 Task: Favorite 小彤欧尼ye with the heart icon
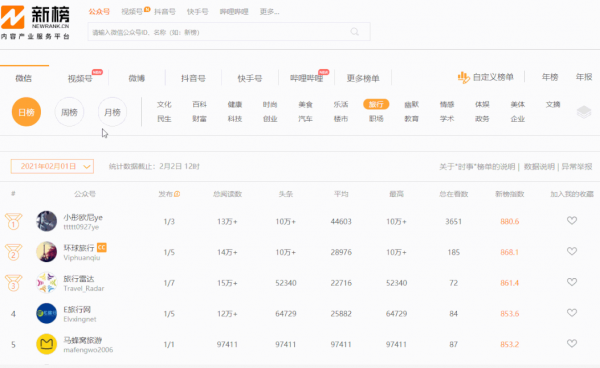coord(572,220)
